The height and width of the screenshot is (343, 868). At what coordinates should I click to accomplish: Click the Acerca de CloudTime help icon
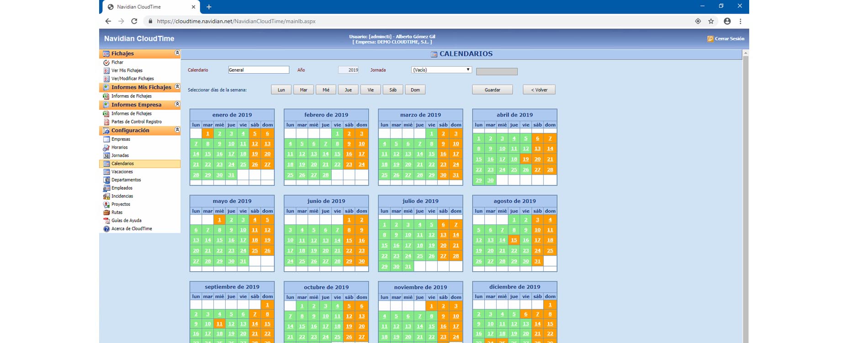106,229
